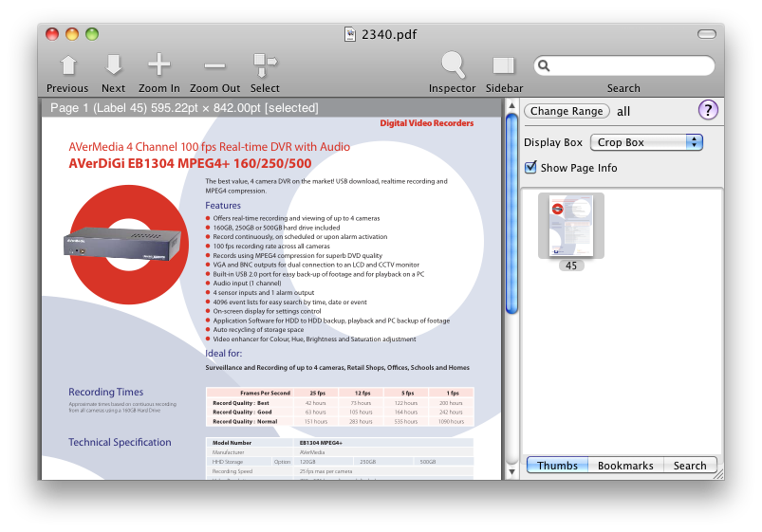Screen dimensions: 762x532
Task: Click 'Record Quality : Normal' table row
Action: click(340, 421)
